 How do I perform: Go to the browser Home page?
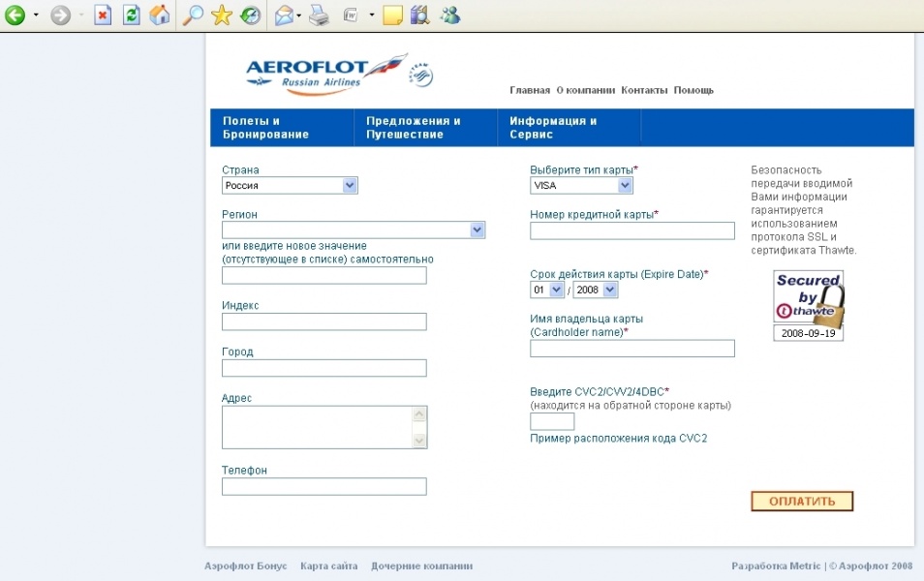(159, 15)
